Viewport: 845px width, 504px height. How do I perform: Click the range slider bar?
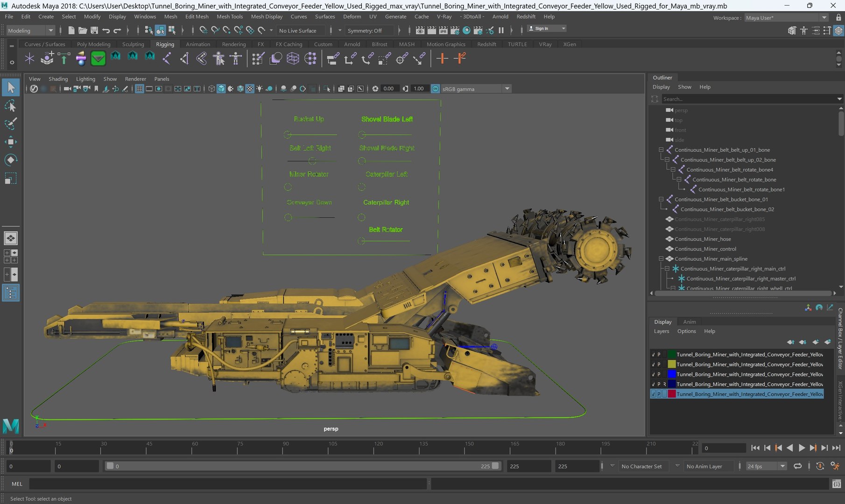[303, 466]
